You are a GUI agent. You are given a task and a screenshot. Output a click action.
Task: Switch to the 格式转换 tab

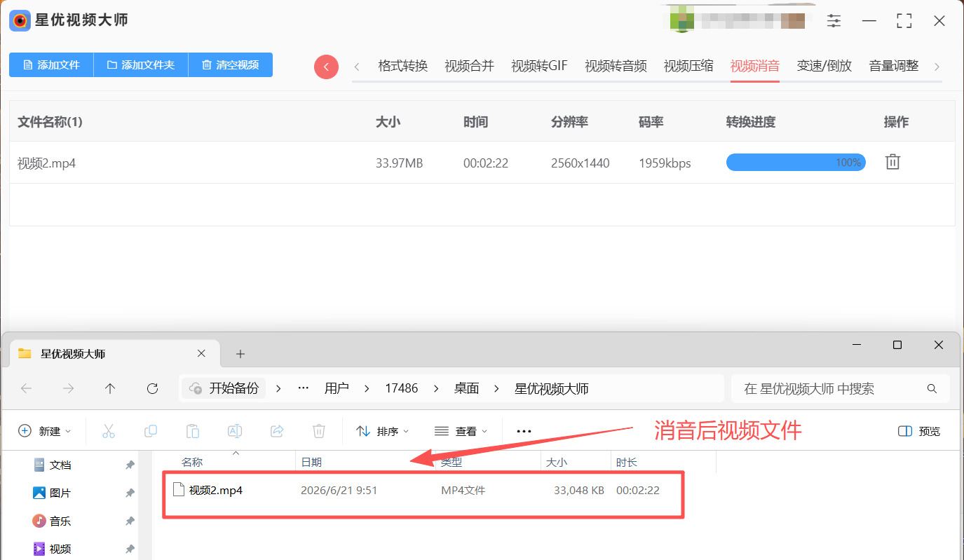[x=403, y=67]
